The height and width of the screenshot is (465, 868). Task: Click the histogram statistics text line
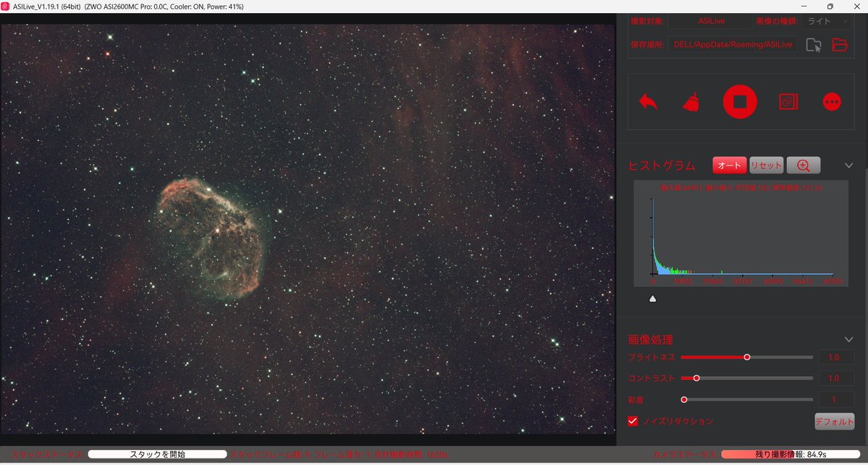pos(742,188)
